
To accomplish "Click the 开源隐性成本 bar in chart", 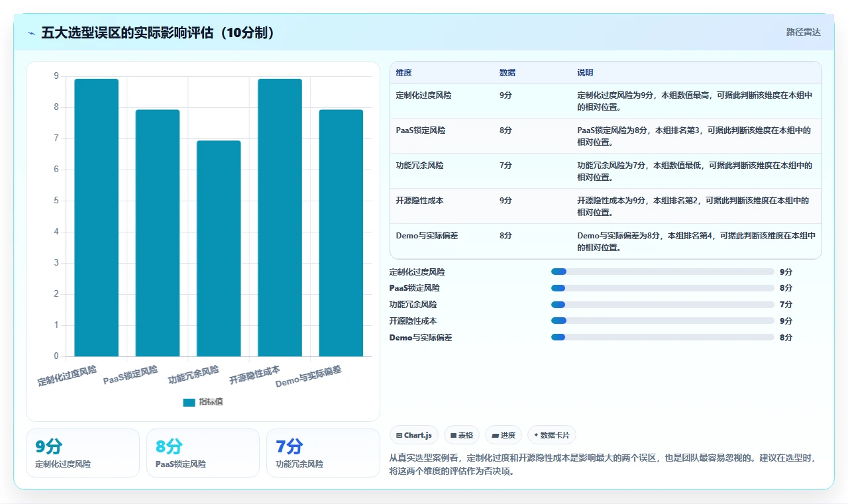I will 280,217.
